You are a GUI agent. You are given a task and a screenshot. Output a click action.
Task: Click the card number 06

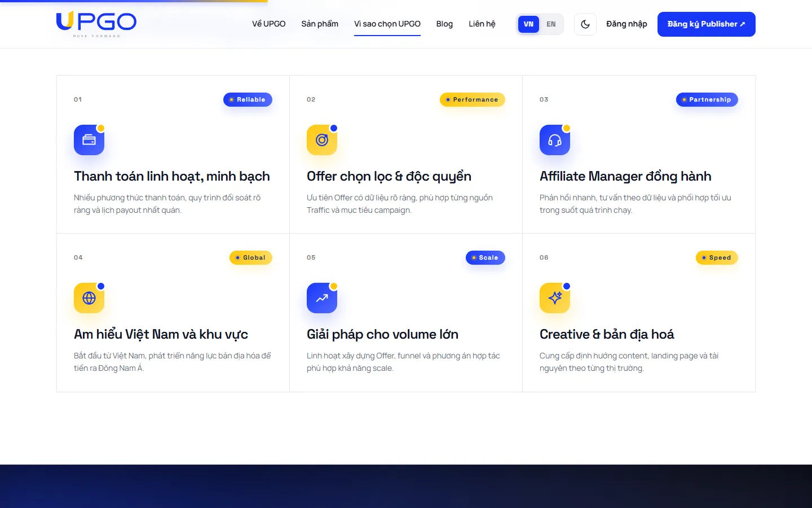[544, 257]
